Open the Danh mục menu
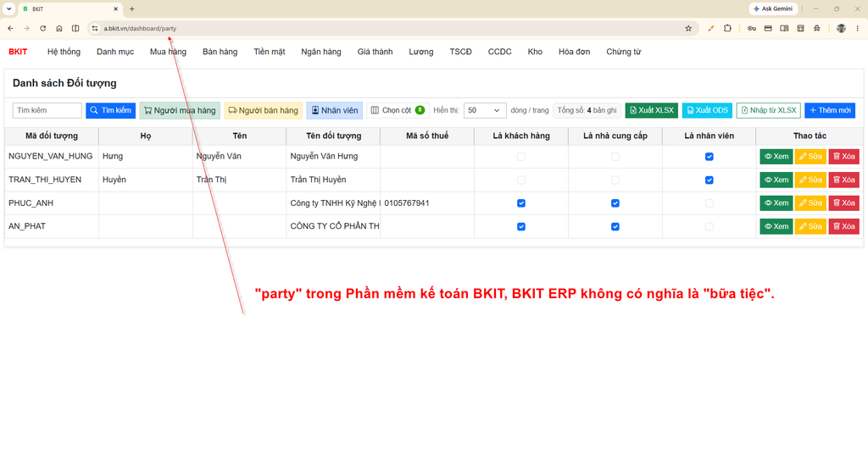 115,52
